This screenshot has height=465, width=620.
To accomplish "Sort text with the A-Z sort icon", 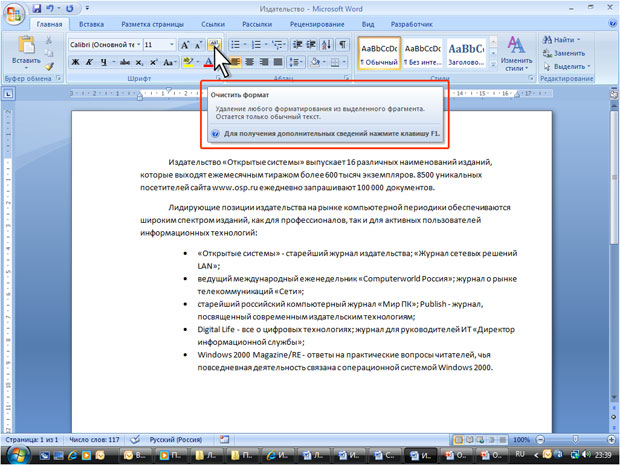I will [x=327, y=45].
